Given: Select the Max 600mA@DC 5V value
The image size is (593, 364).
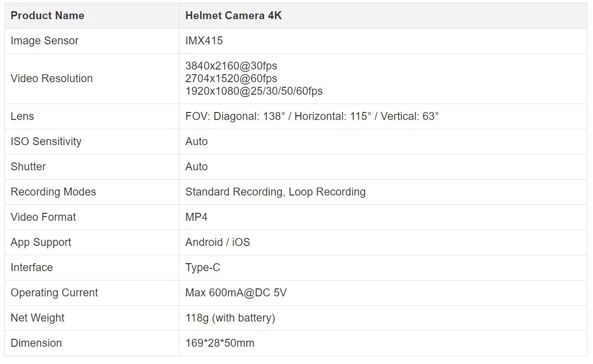Looking at the screenshot, I should [236, 293].
